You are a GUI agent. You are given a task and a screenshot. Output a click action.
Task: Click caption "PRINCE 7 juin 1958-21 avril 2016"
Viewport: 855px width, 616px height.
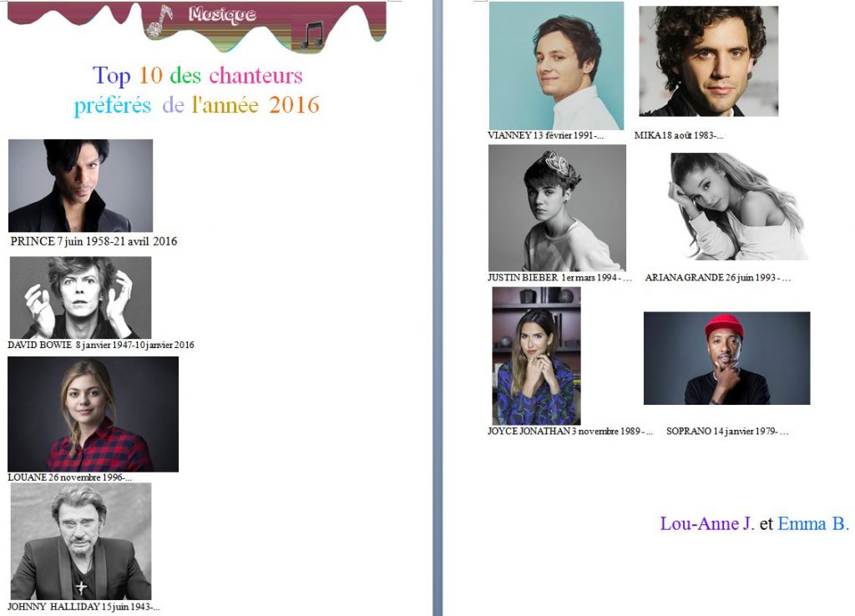pos(94,241)
